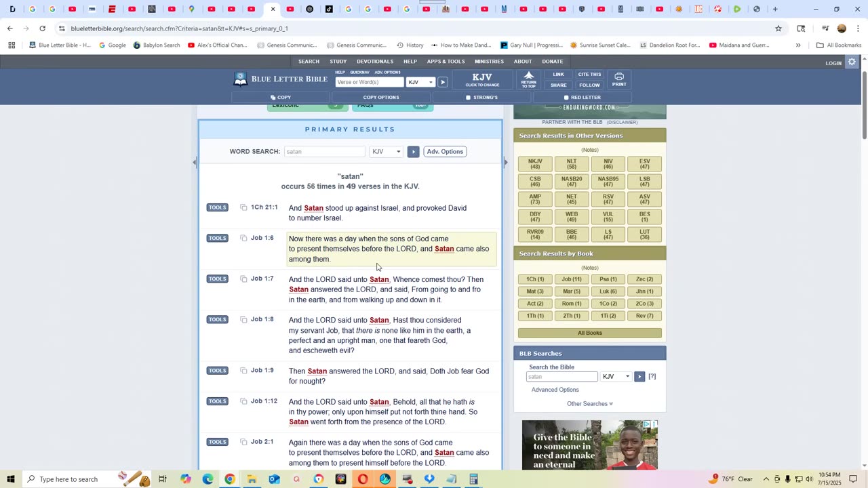Open Chrome profile avatar

coord(842,28)
